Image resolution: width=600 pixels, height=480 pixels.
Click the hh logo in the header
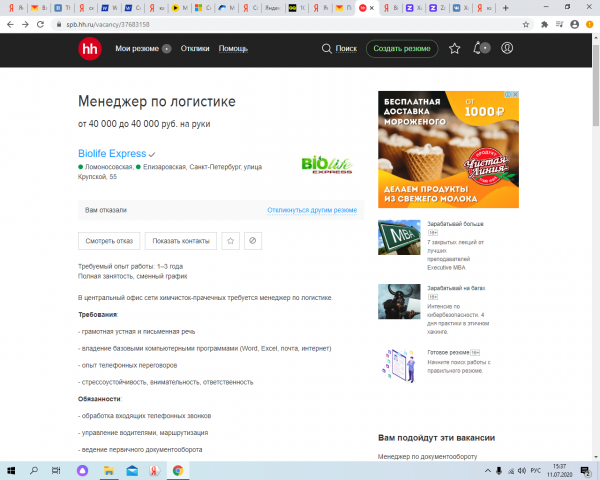click(x=91, y=48)
